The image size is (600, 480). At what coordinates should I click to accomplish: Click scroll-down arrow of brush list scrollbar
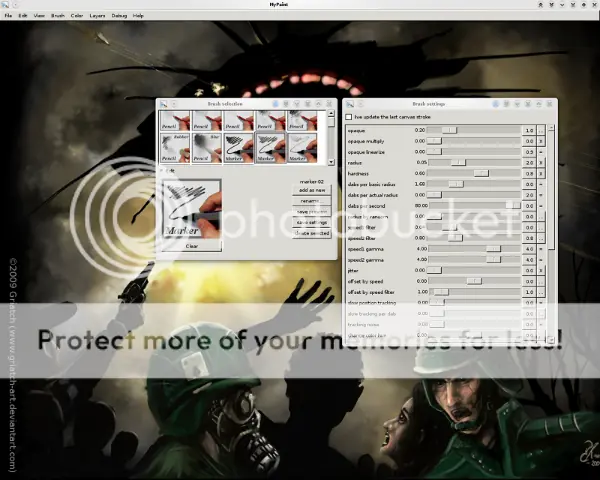pos(331,162)
